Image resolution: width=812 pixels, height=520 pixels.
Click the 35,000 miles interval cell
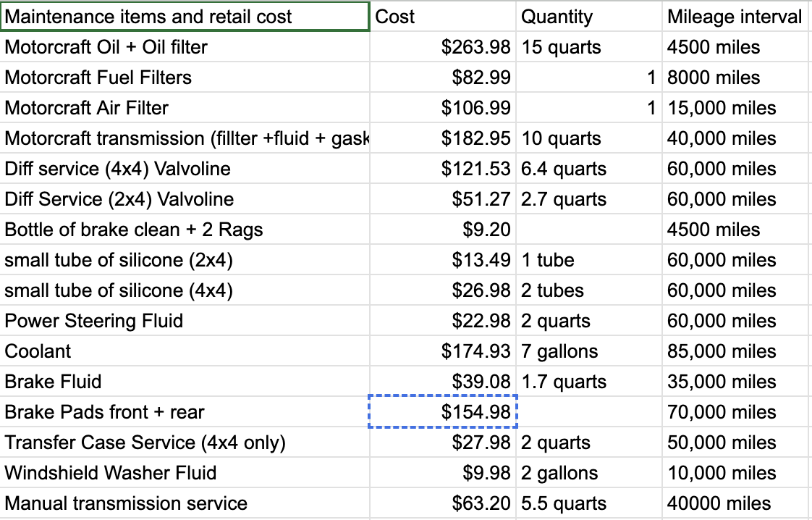(x=737, y=382)
